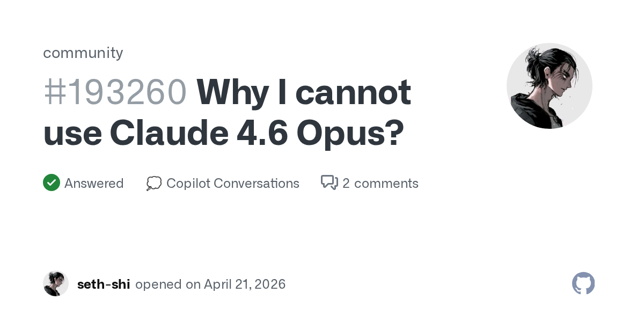Click the green Answered checkmark icon
Screen dimensions: 644x322
[x=52, y=183]
